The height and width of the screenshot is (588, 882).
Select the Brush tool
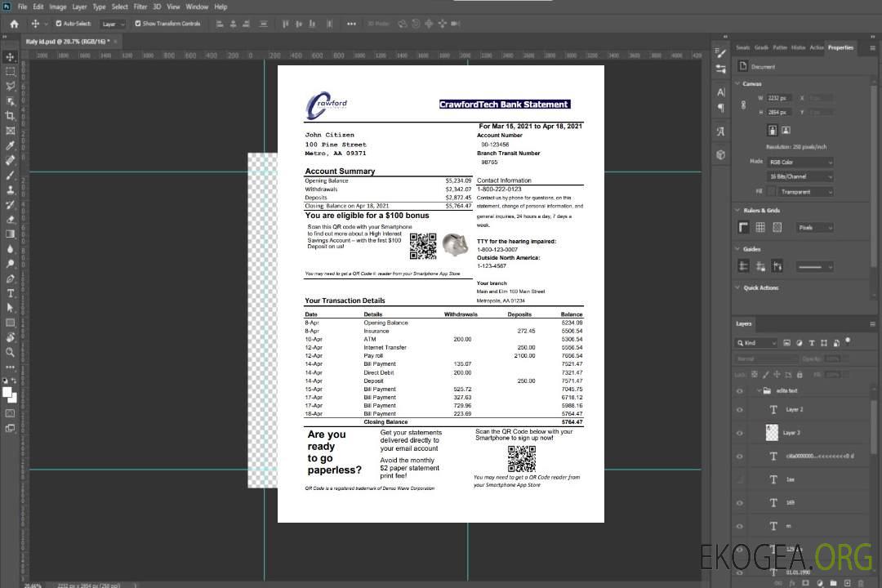10,175
